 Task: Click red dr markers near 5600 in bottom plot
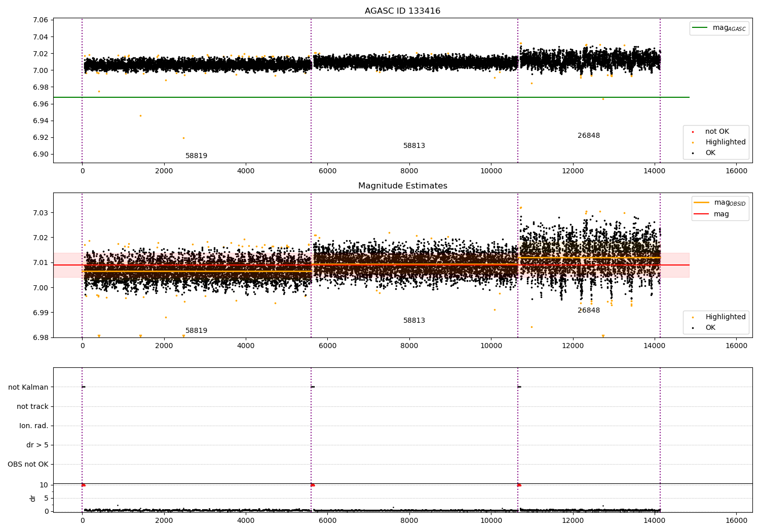click(x=313, y=485)
